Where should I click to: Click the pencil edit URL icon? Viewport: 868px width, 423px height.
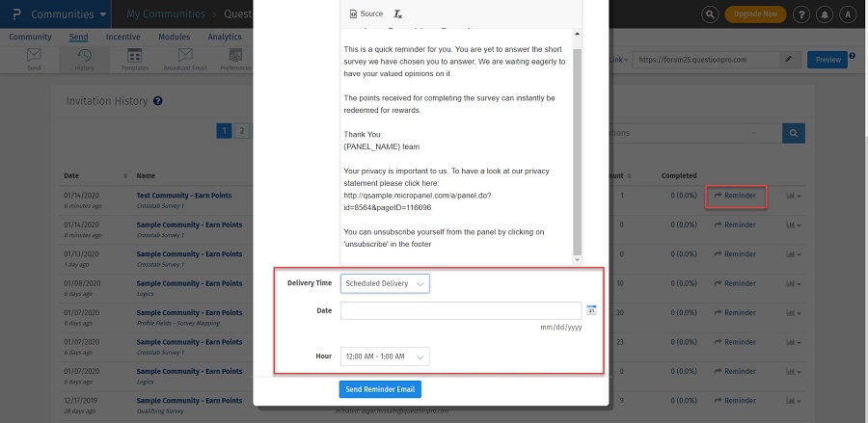pyautogui.click(x=789, y=60)
